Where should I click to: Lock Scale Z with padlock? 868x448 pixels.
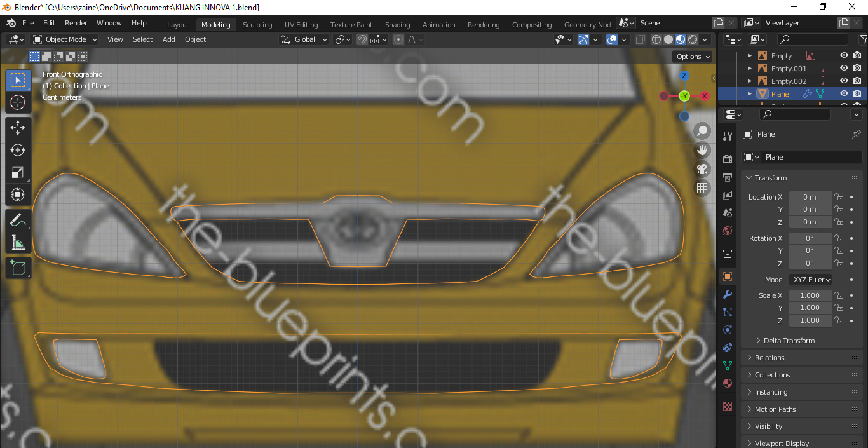pyautogui.click(x=839, y=320)
